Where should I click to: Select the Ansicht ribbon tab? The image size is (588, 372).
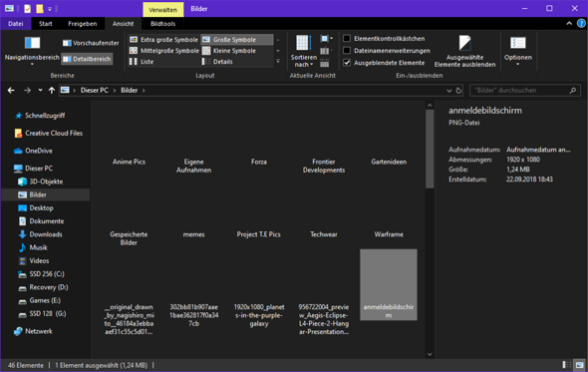click(123, 24)
